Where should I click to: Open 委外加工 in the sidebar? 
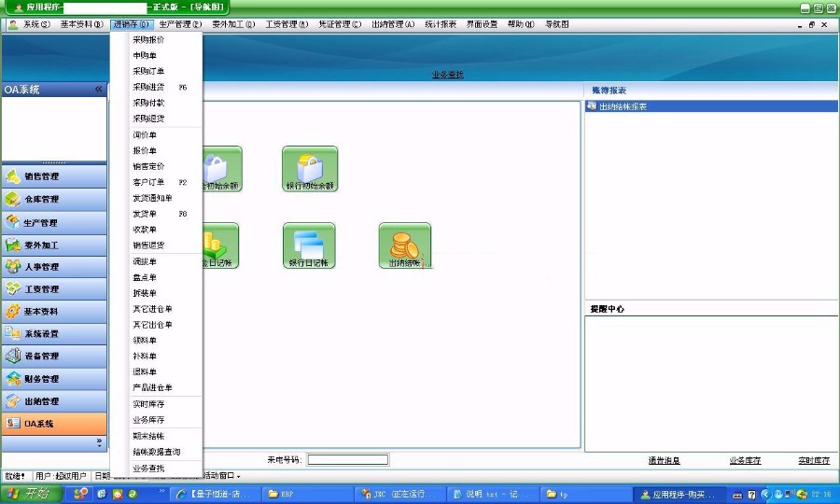(54, 245)
